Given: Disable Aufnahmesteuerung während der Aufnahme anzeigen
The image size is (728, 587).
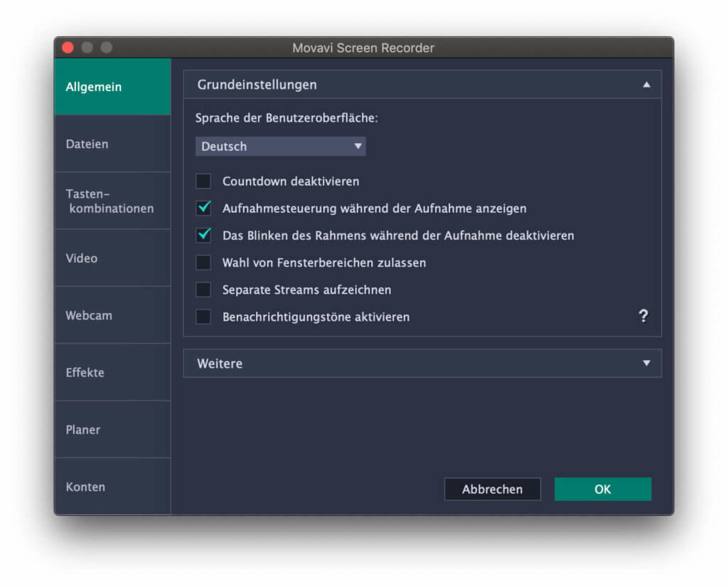Looking at the screenshot, I should click(x=203, y=208).
